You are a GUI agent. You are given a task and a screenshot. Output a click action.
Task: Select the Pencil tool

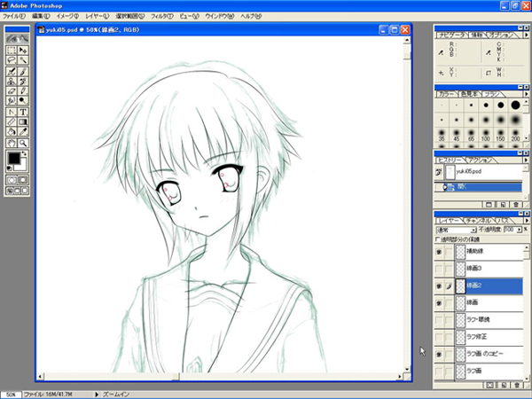tap(23, 91)
